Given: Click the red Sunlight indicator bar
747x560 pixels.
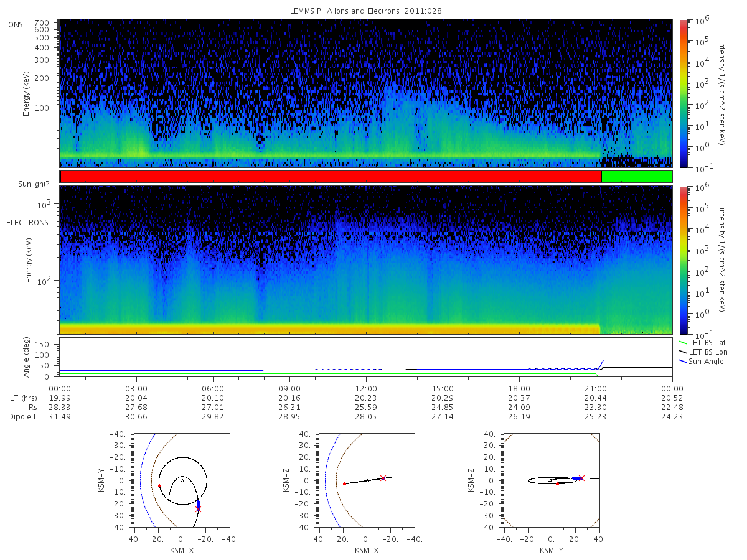Looking at the screenshot, I should pos(331,177).
